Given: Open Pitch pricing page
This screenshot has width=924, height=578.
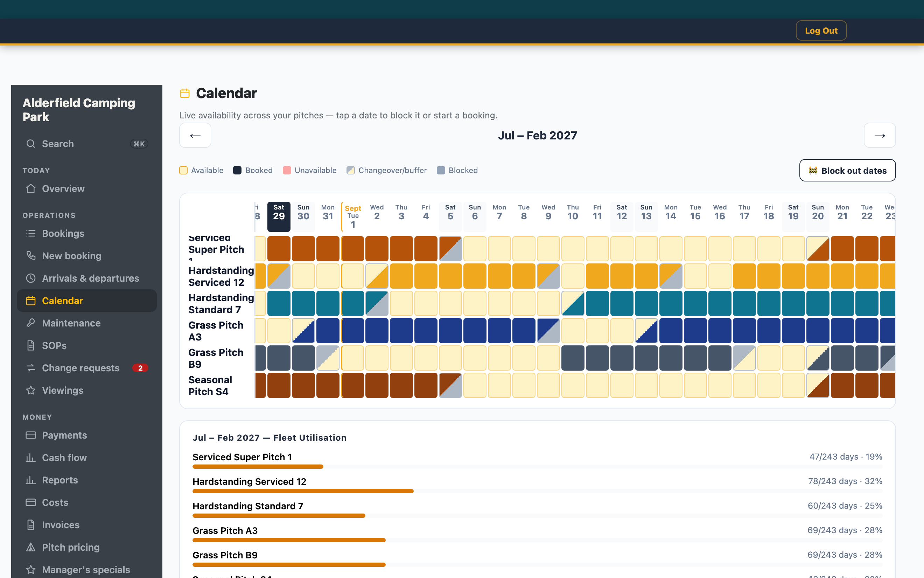Looking at the screenshot, I should click(x=87, y=548).
